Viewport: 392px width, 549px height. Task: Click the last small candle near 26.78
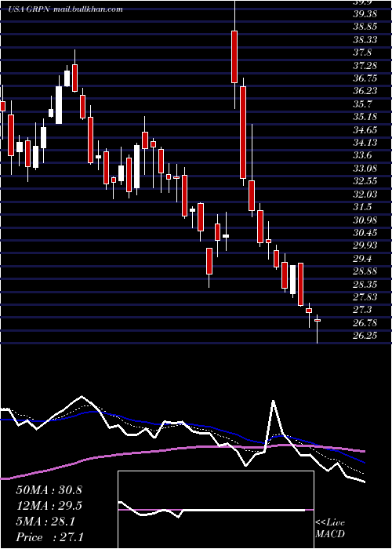pos(318,320)
